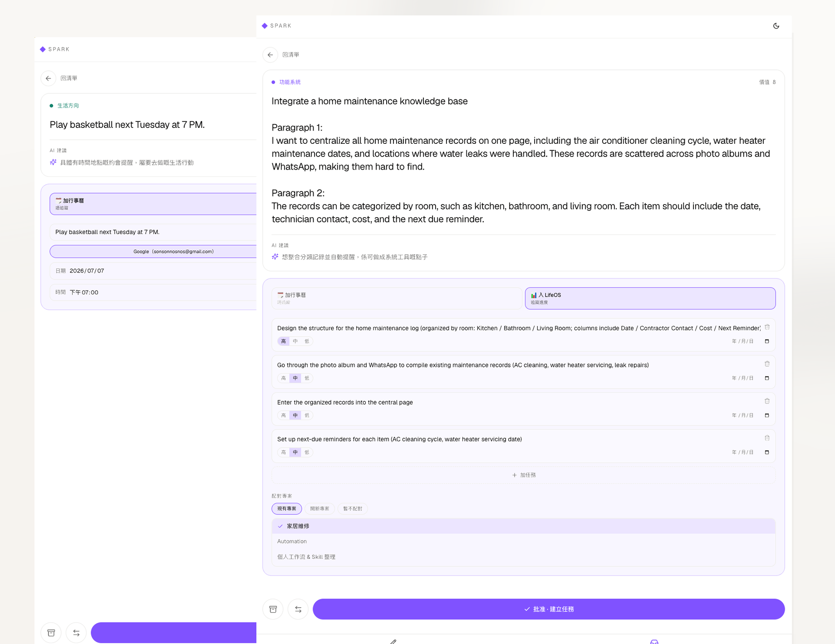Click + 加任務 add task button

pos(524,475)
